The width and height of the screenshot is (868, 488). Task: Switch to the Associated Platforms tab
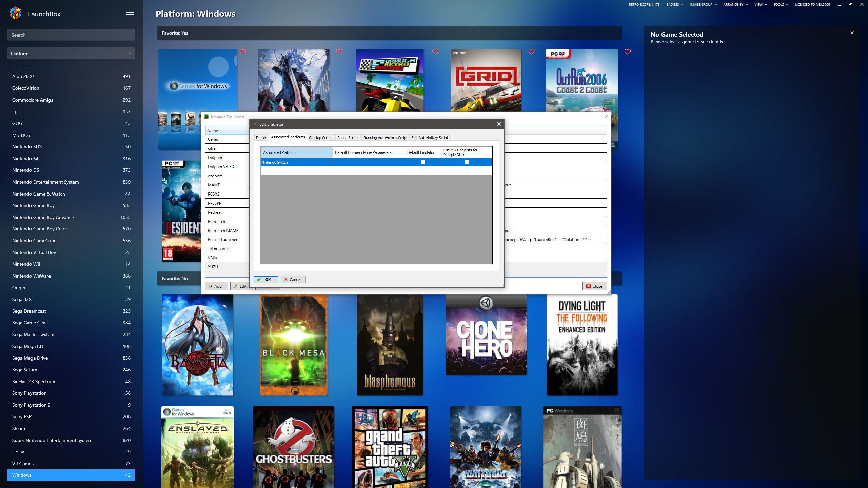[288, 137]
